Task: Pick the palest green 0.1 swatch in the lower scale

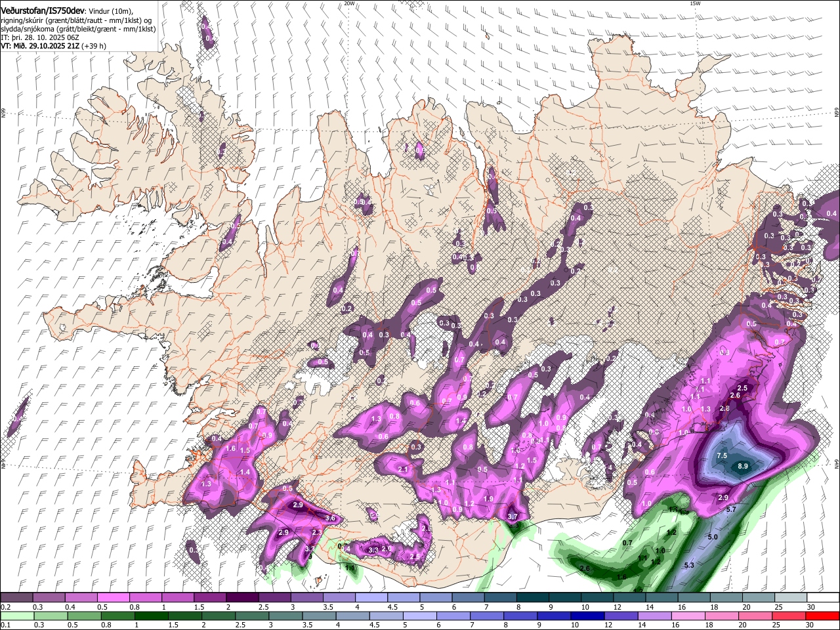Action: pyautogui.click(x=17, y=616)
